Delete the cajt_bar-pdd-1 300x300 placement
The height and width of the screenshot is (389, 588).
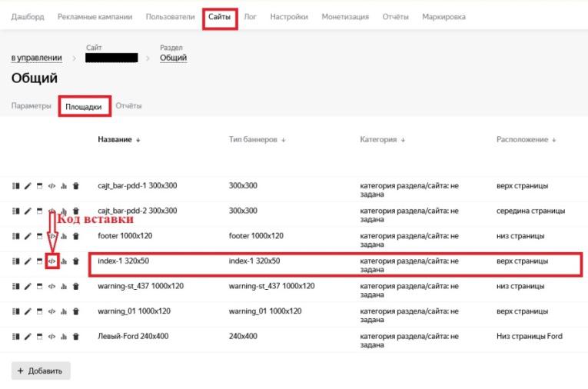76,186
